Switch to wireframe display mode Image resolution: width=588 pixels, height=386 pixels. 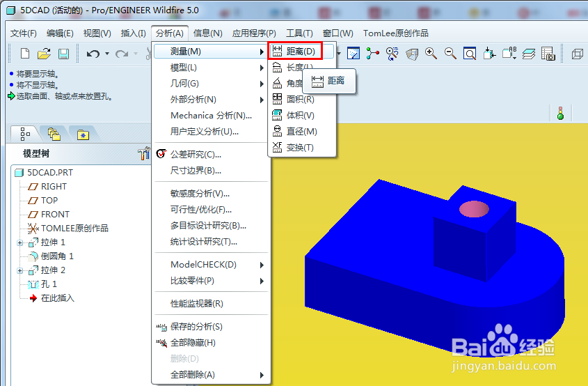577,54
